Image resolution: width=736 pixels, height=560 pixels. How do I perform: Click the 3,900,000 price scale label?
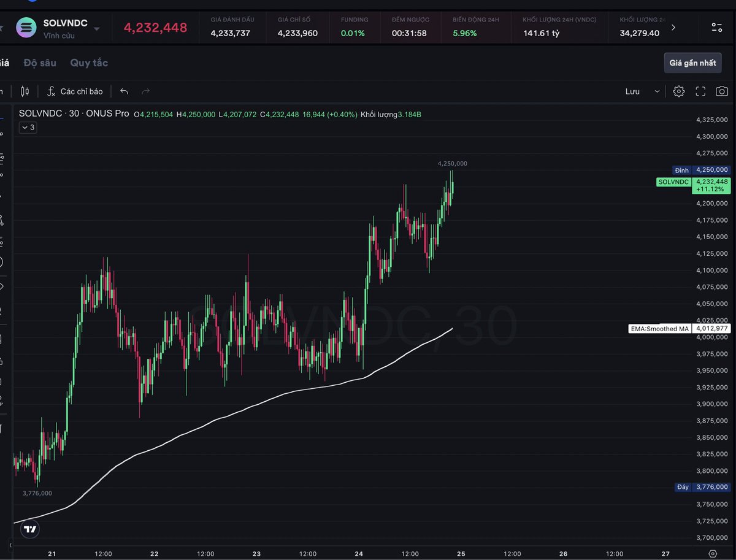[x=712, y=404]
